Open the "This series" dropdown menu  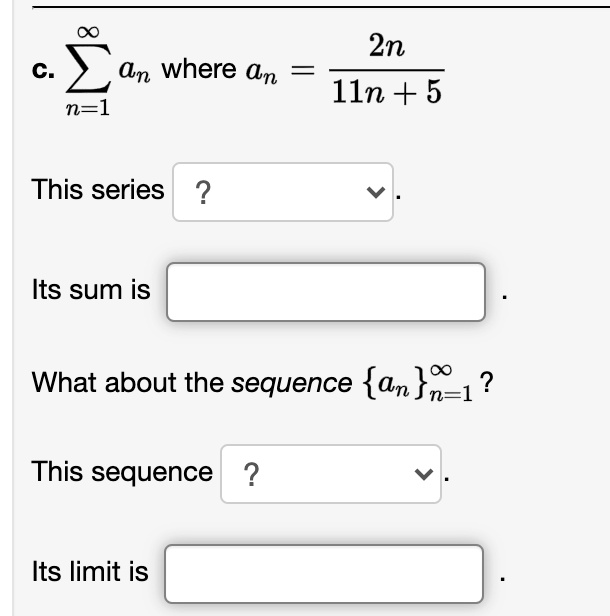[x=283, y=192]
